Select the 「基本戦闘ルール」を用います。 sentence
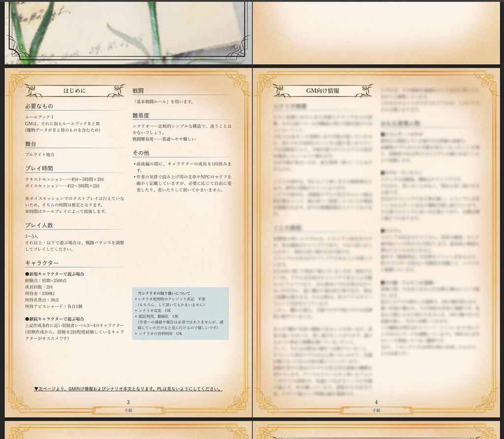The image size is (504, 439). [x=163, y=101]
